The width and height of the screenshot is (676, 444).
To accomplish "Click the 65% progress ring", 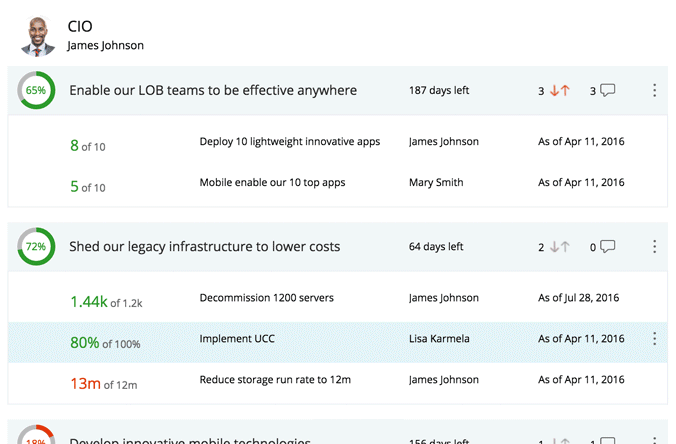I will click(x=36, y=91).
